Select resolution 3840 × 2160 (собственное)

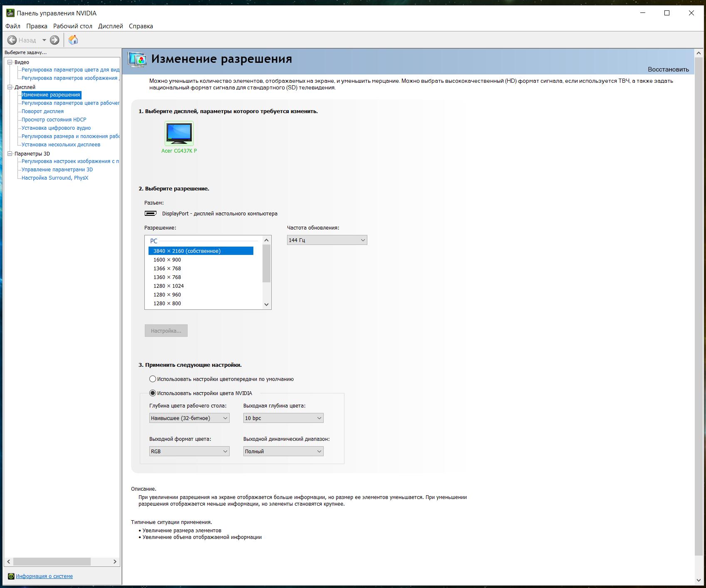tap(201, 251)
